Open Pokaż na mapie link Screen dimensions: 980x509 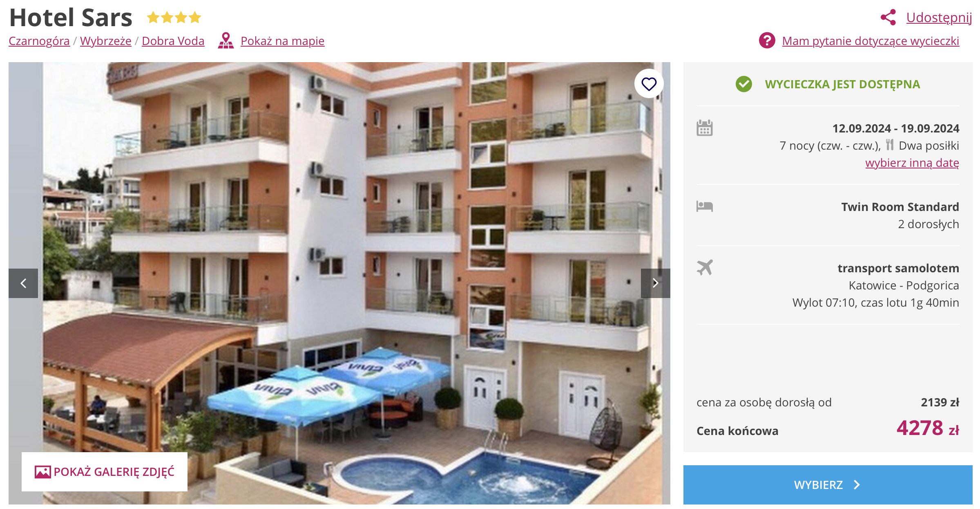(283, 41)
